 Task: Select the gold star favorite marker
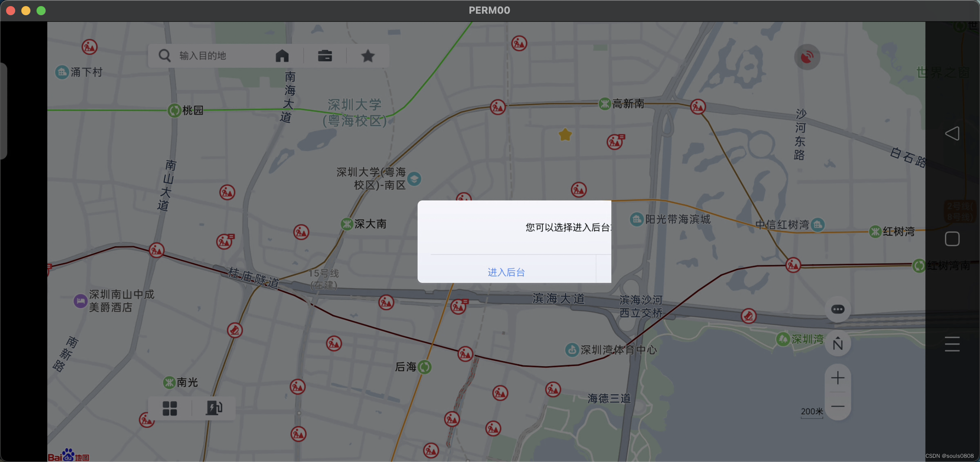pyautogui.click(x=565, y=135)
